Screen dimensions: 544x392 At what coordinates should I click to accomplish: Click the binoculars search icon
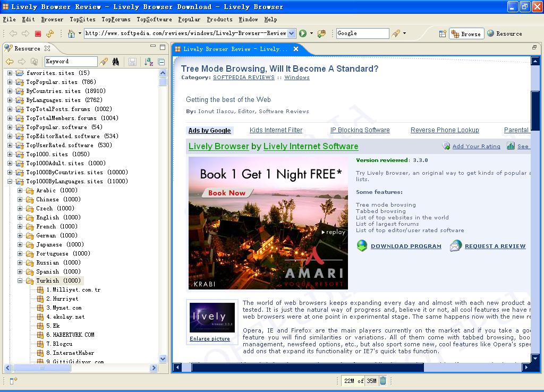pos(116,62)
